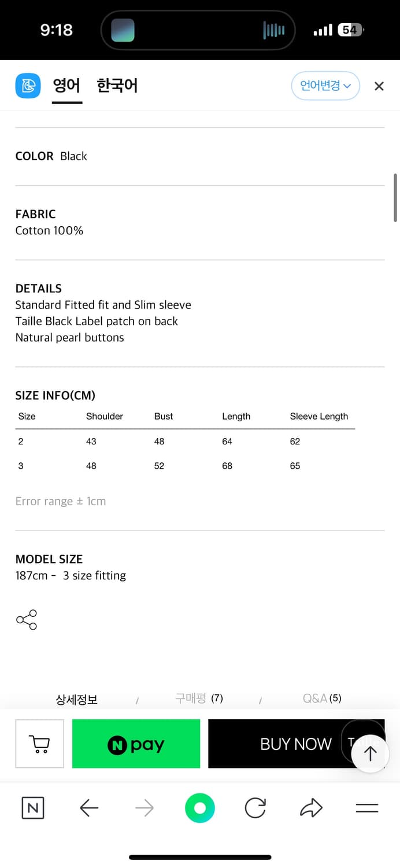Open the Q&A (5) tab

(322, 698)
